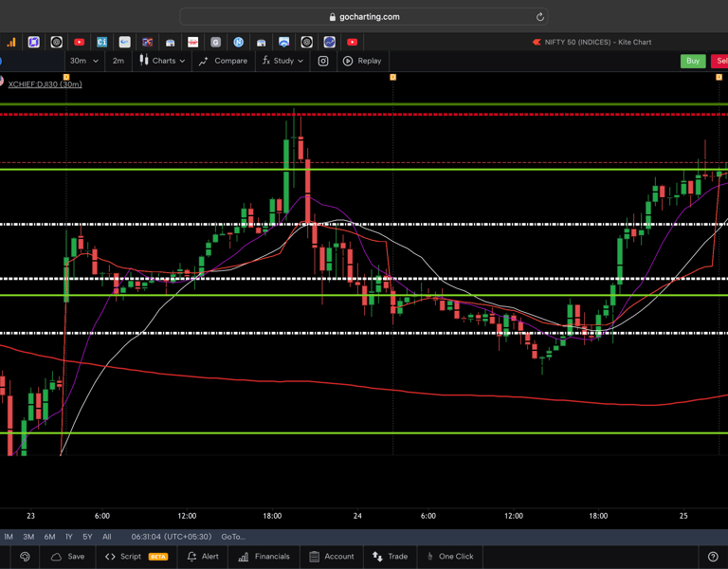Viewport: 728px width, 569px height.
Task: Open the Nike swoosh bookmark
Action: pos(124,43)
